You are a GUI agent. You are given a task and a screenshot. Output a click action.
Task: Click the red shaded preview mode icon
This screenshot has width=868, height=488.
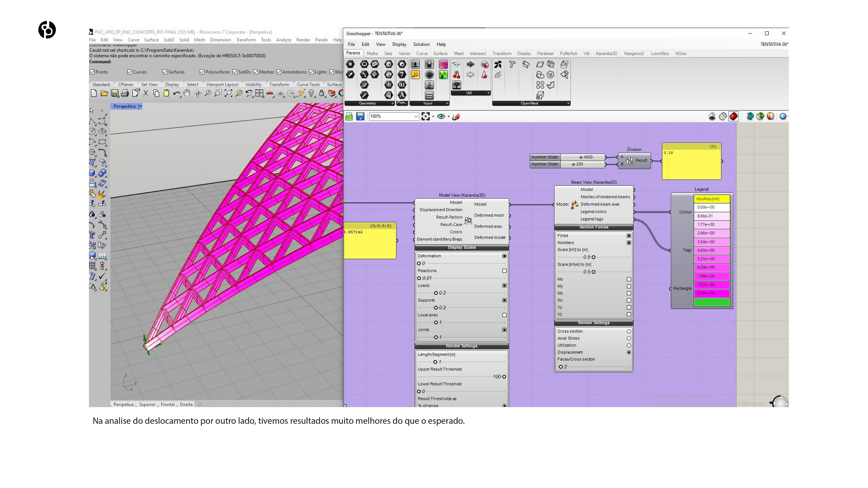(734, 117)
